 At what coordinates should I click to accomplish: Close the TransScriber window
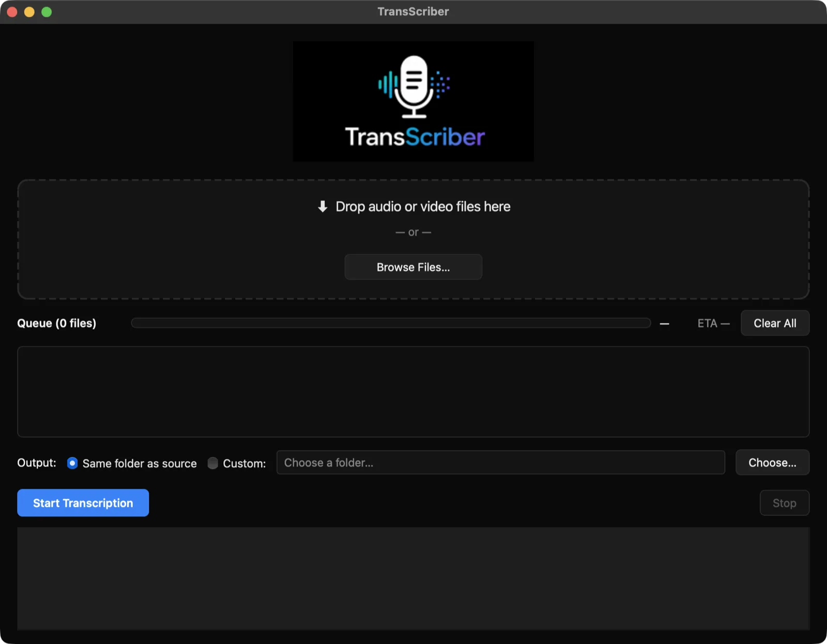pyautogui.click(x=12, y=12)
